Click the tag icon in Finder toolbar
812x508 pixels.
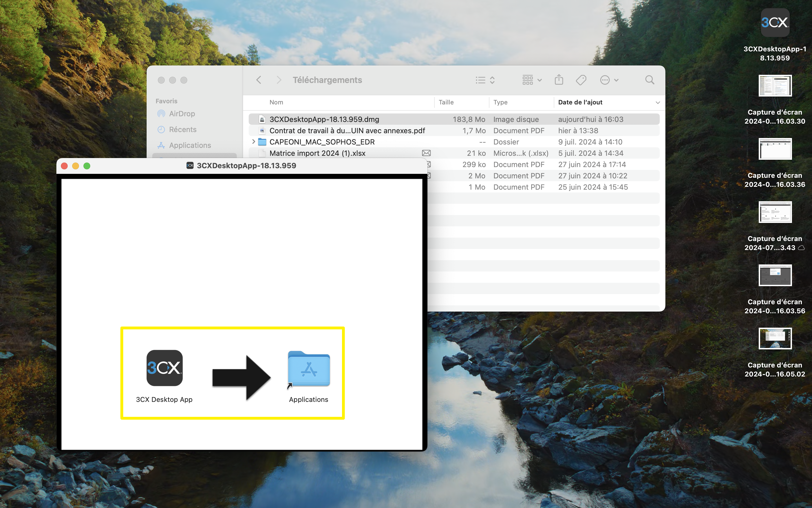click(x=581, y=80)
